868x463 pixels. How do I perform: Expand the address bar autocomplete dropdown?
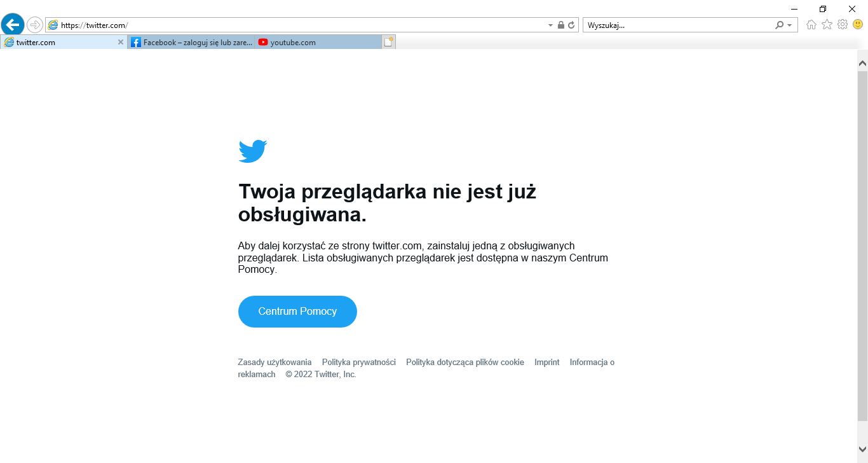(550, 25)
